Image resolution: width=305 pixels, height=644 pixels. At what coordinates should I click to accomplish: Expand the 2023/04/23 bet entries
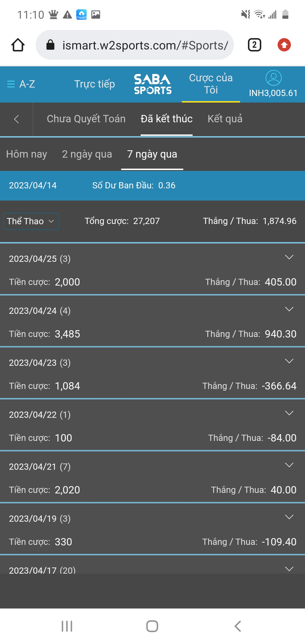(289, 361)
